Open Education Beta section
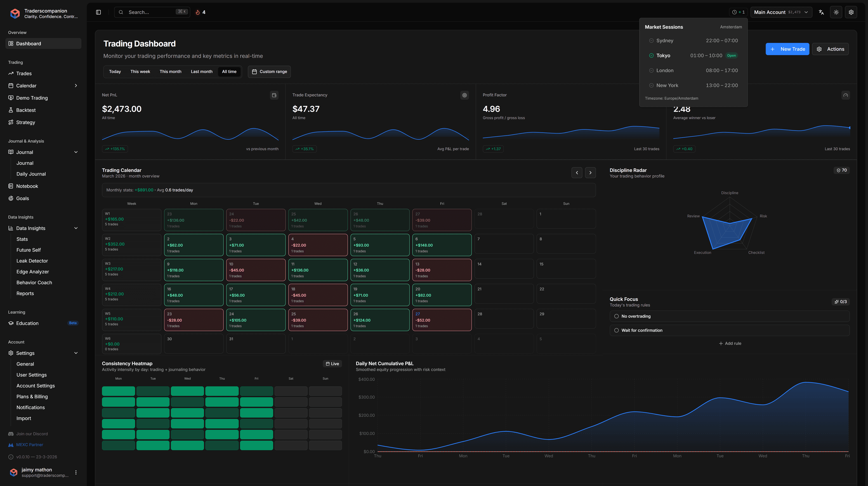This screenshot has height=486, width=868. [43, 323]
